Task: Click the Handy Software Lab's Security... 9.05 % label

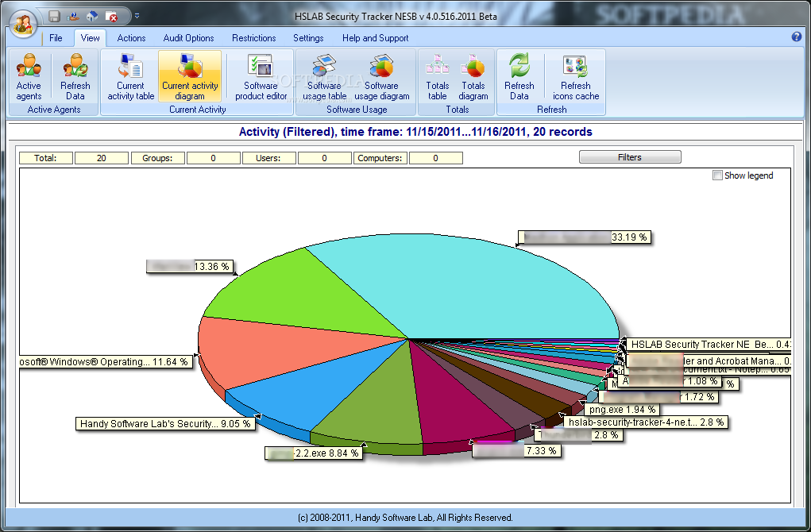Action: pos(165,424)
